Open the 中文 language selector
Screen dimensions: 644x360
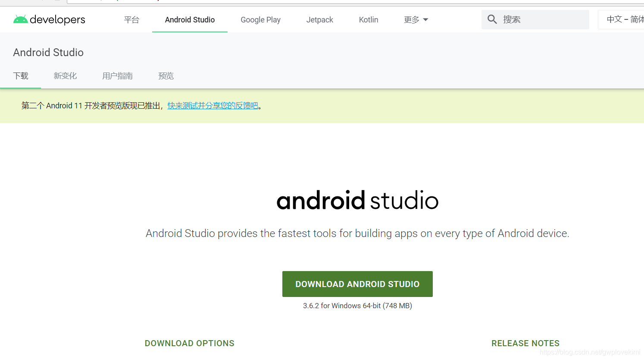(622, 19)
